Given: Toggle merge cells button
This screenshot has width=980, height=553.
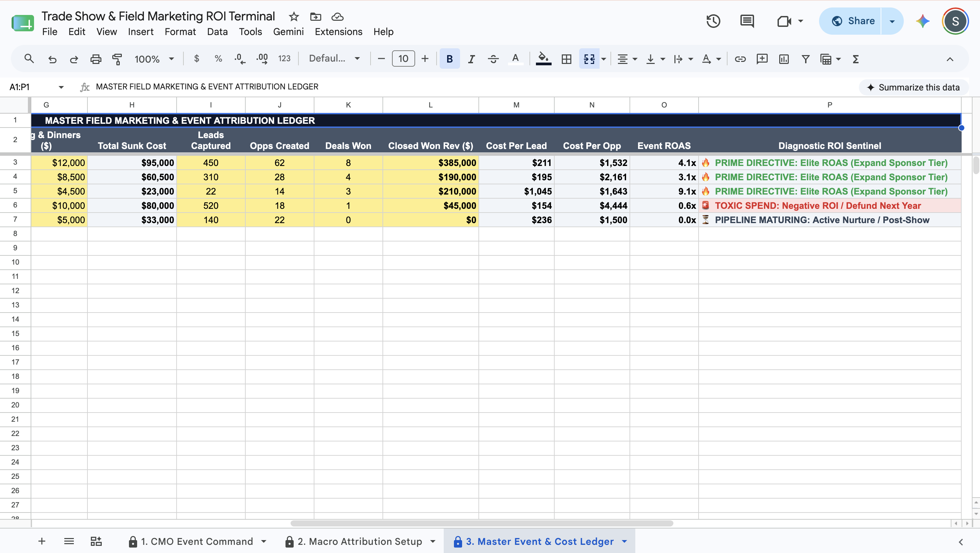Looking at the screenshot, I should 589,59.
